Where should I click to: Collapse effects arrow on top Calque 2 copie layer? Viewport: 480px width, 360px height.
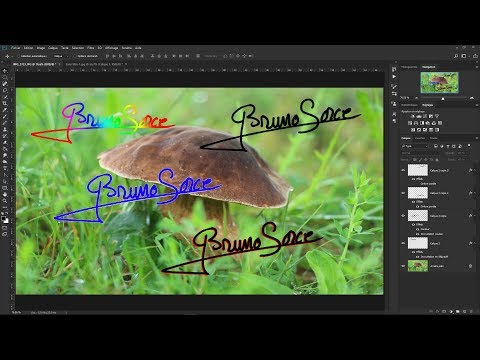tap(474, 170)
